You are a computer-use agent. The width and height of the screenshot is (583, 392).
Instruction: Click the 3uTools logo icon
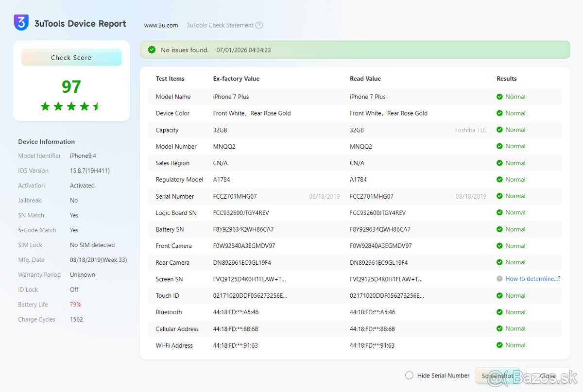tap(21, 23)
